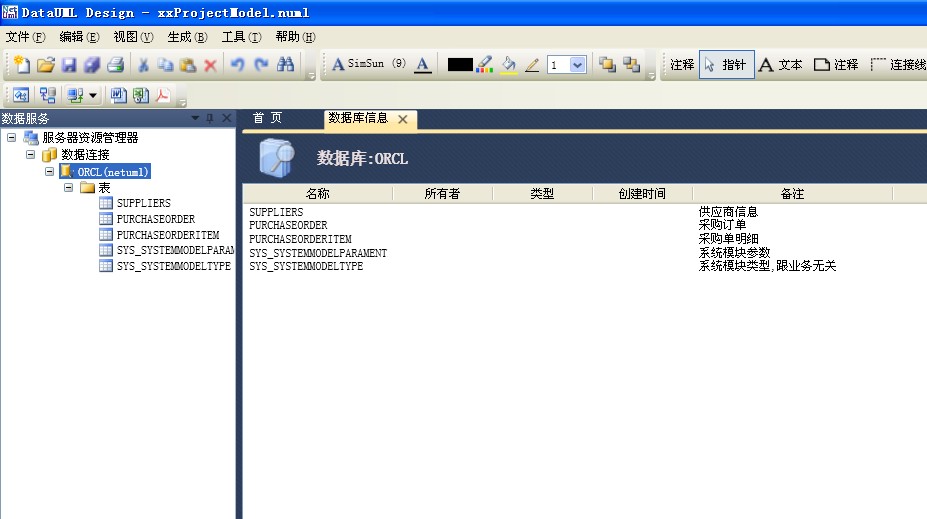Pick the black color swatch

tap(460, 64)
